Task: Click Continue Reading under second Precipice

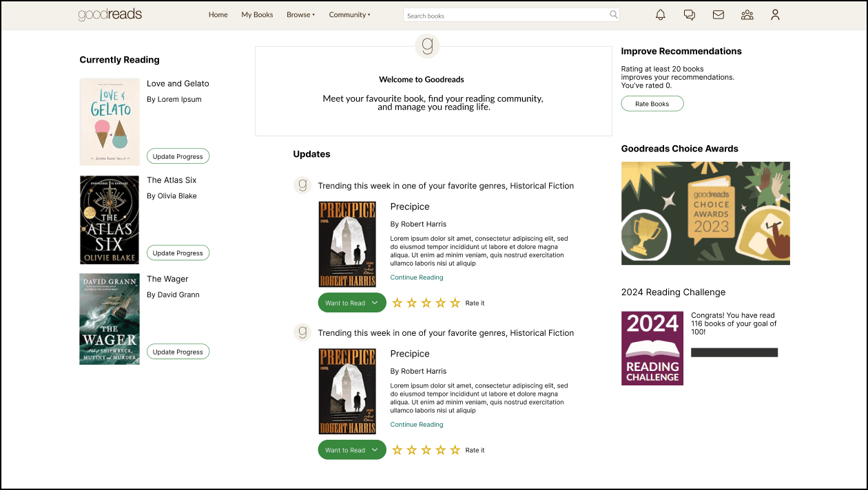Action: pos(417,425)
